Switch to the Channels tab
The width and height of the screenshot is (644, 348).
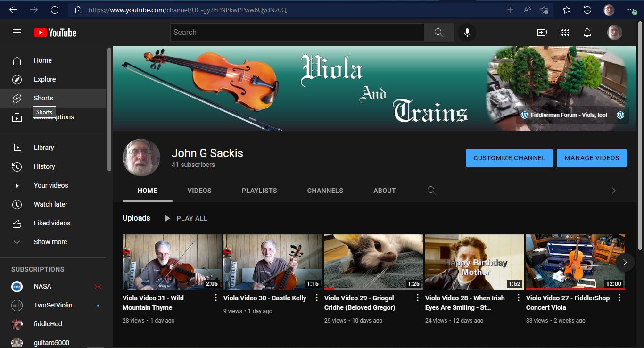(x=325, y=191)
